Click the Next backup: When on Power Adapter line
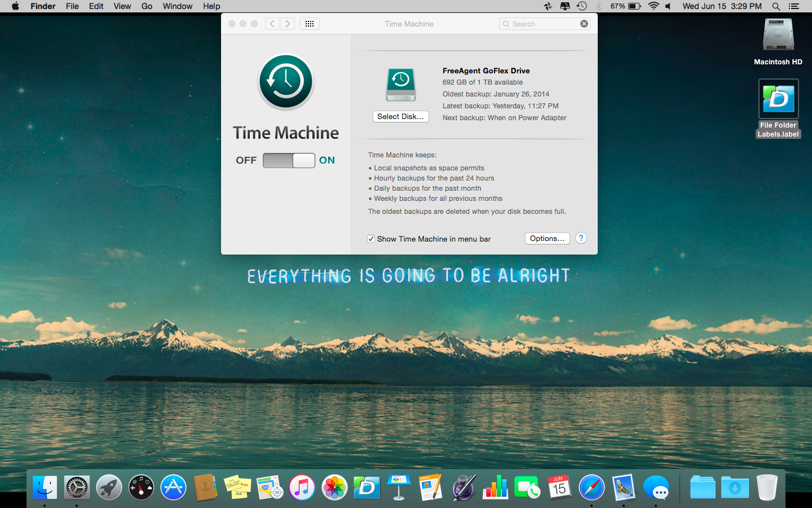Screen dimensions: 812x508 point(505,117)
